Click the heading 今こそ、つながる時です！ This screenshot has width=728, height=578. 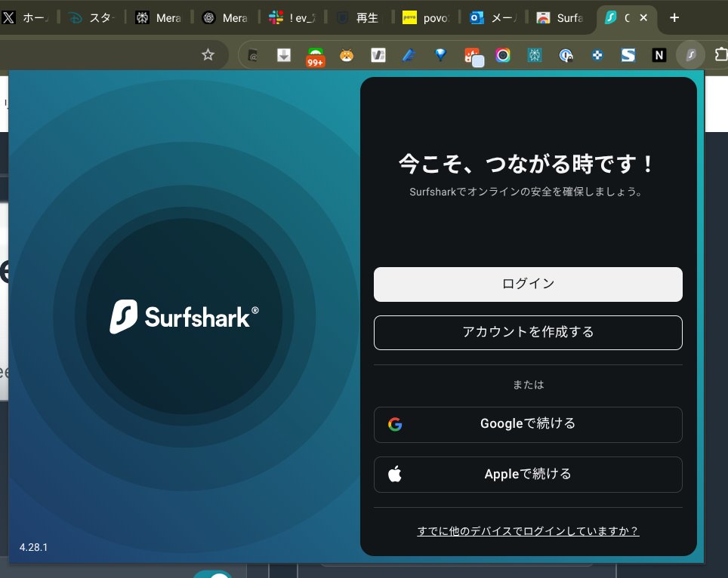(x=528, y=164)
